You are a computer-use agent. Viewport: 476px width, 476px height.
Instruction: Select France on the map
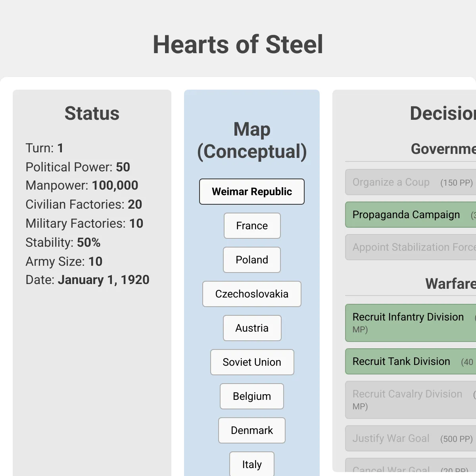point(252,226)
